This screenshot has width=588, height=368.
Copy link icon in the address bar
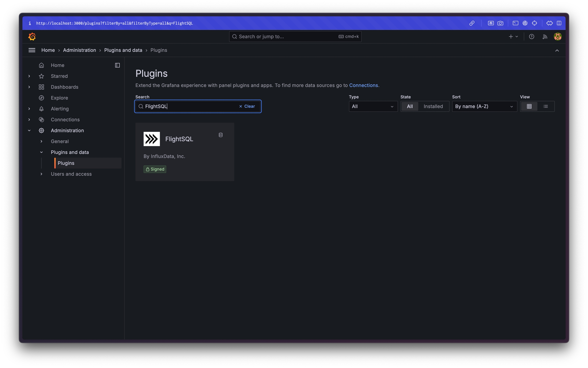click(472, 23)
